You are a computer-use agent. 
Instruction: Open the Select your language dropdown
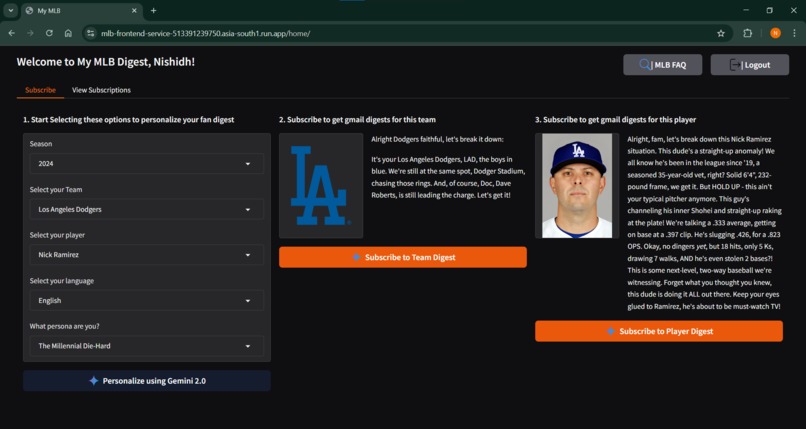(146, 301)
